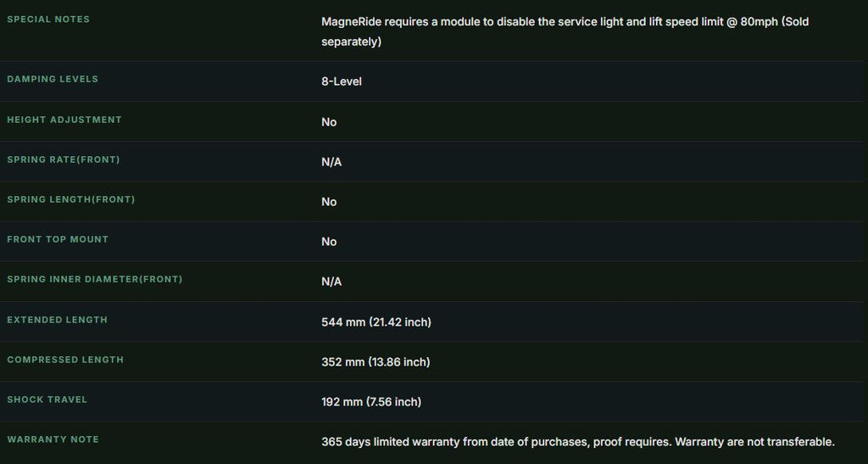
Task: Select the Front Top Mount No value
Action: coord(329,242)
